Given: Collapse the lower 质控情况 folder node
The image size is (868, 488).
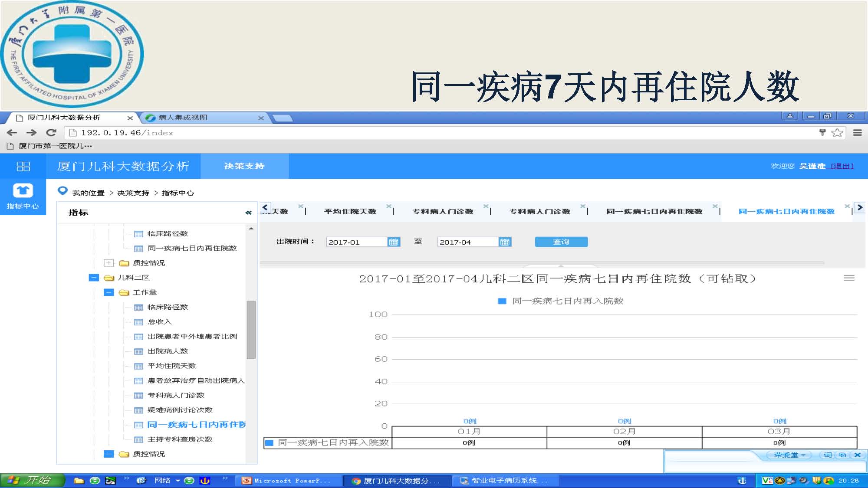Looking at the screenshot, I should click(x=108, y=454).
